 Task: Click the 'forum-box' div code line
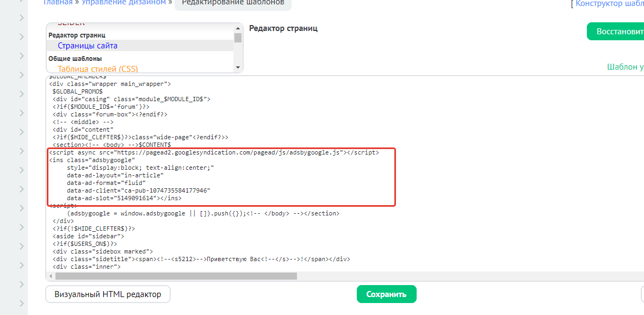[110, 114]
